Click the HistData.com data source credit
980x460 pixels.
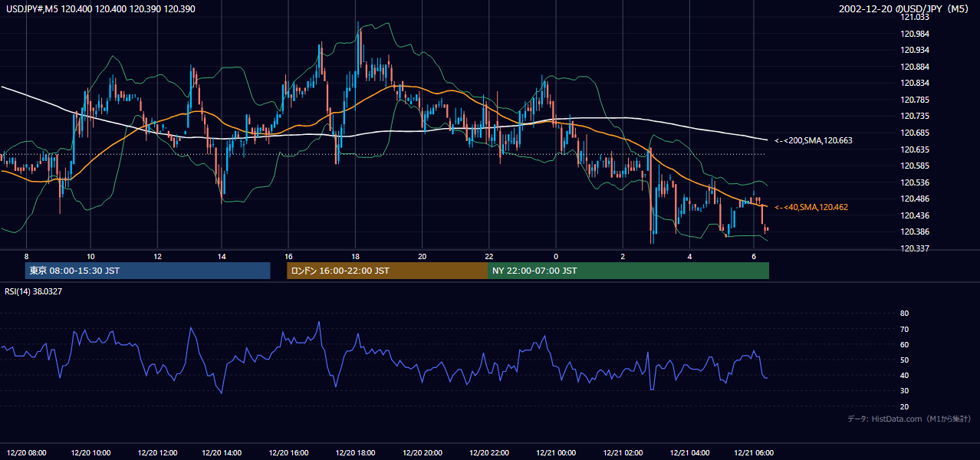(x=909, y=419)
